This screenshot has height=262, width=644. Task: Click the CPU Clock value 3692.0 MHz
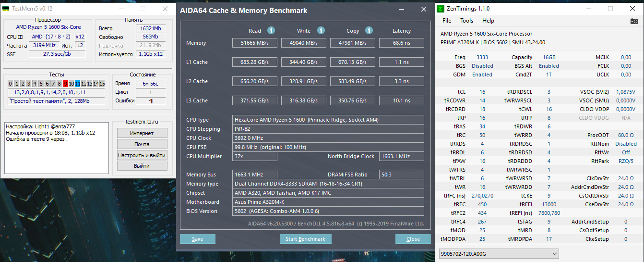pos(328,138)
